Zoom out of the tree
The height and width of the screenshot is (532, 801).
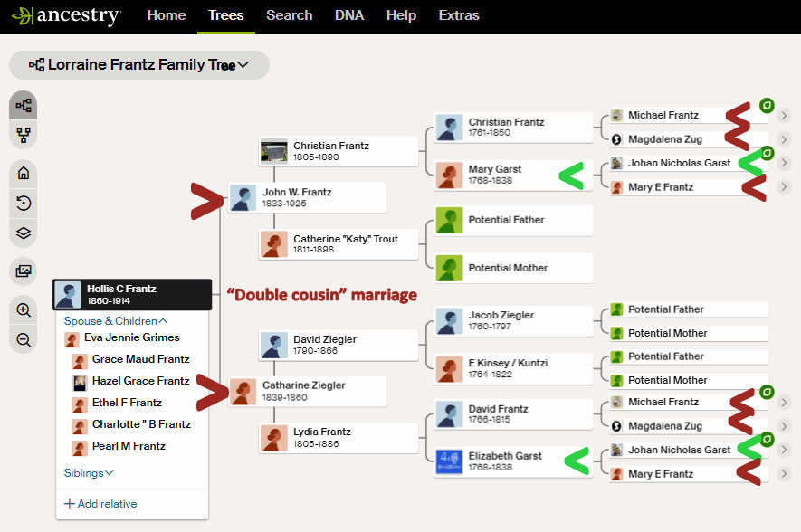pyautogui.click(x=24, y=340)
